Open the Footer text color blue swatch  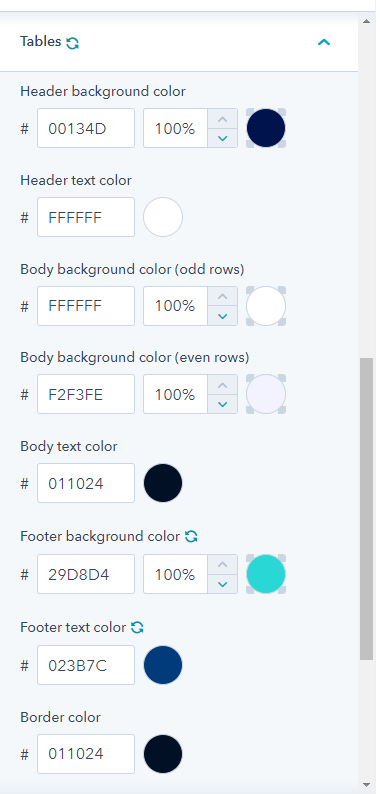[163, 665]
